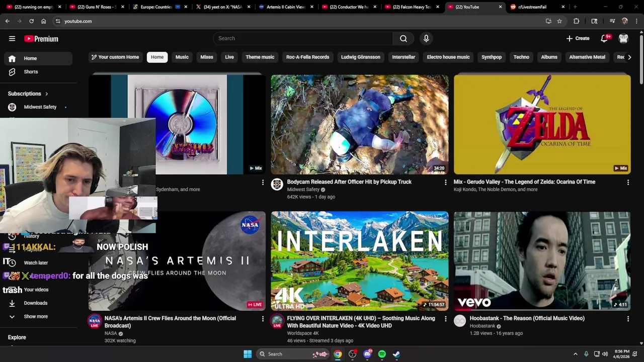The image size is (644, 362).
Task: Open Steam from the taskbar
Action: (396, 354)
